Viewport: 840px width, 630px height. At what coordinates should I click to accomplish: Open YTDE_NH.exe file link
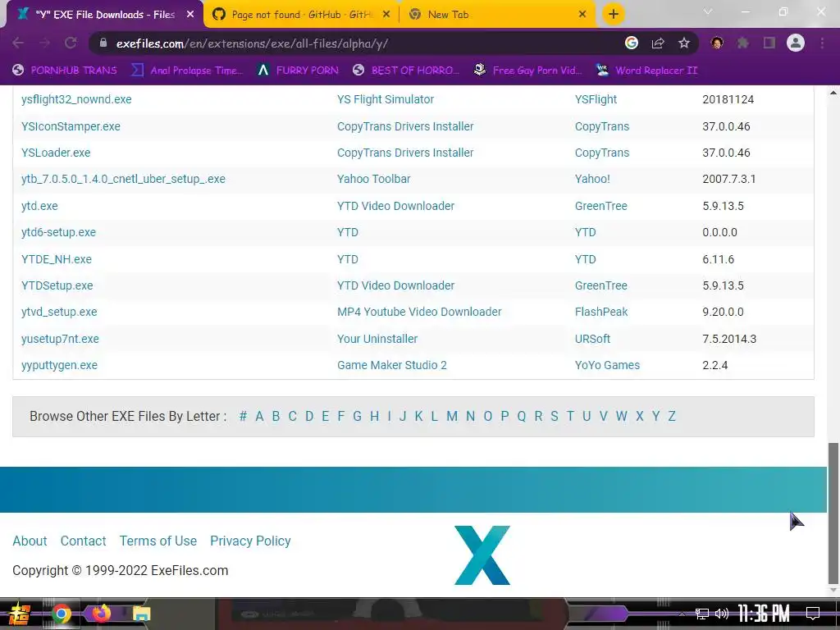[x=57, y=259]
